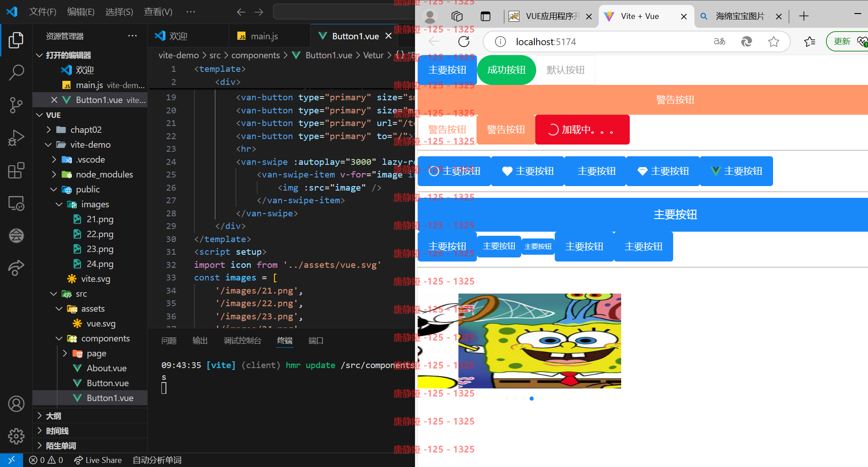Close Button1.vue in open editors list
The image size is (868, 467).
(54, 100)
